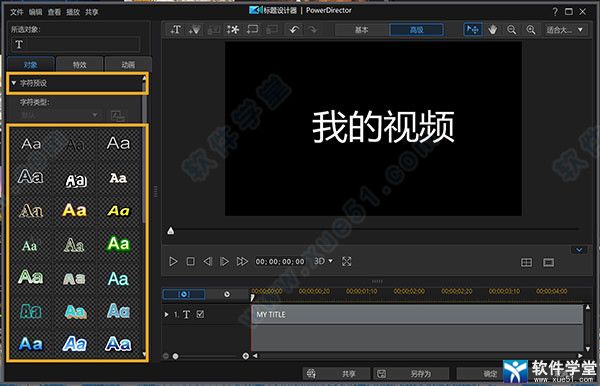600x386 pixels.
Task: Click the 共享 share button at bottom
Action: (337, 374)
